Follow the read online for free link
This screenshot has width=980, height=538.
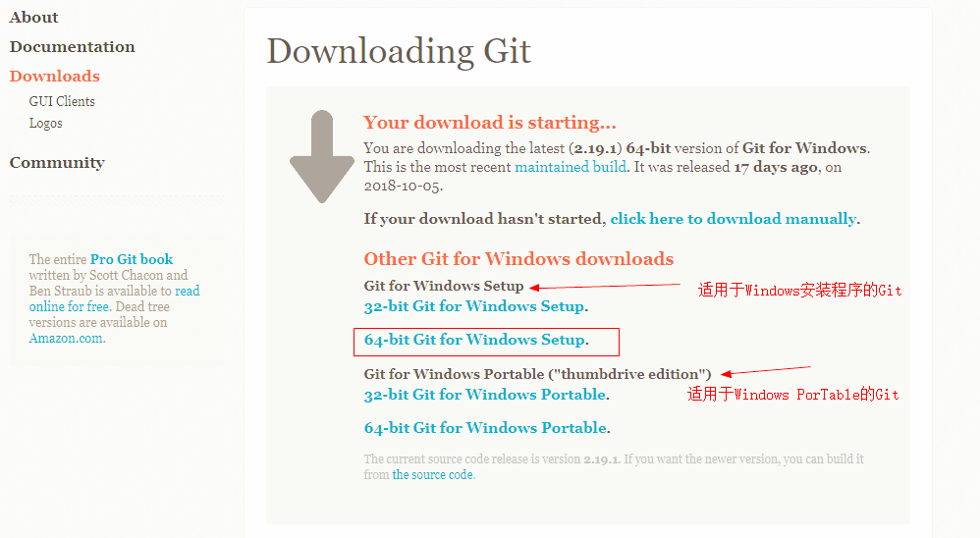(x=114, y=298)
